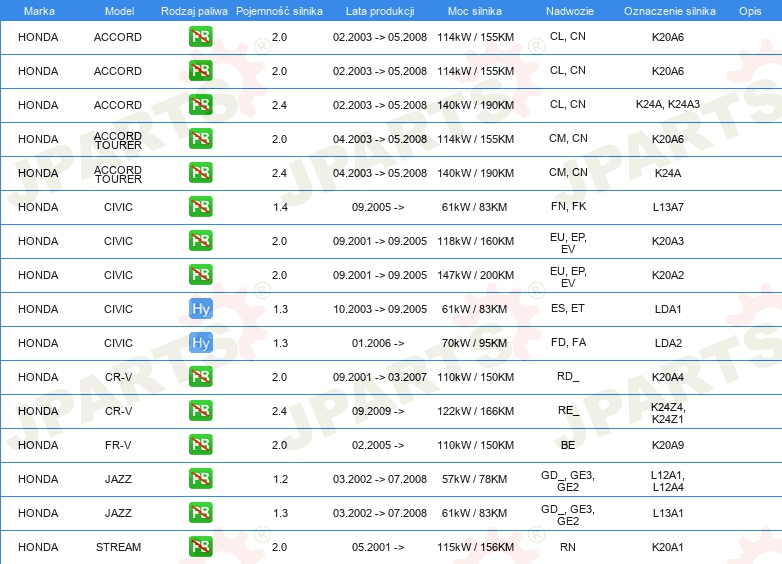Click petrol icon in Civic K20A2 row
782x564 pixels.
tap(200, 274)
